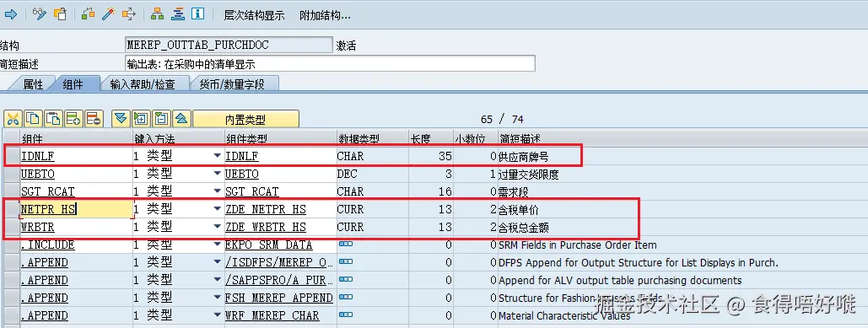This screenshot has width=868, height=328.
Task: Open typing method dropdown for NETPR_HS row
Action: click(x=218, y=210)
